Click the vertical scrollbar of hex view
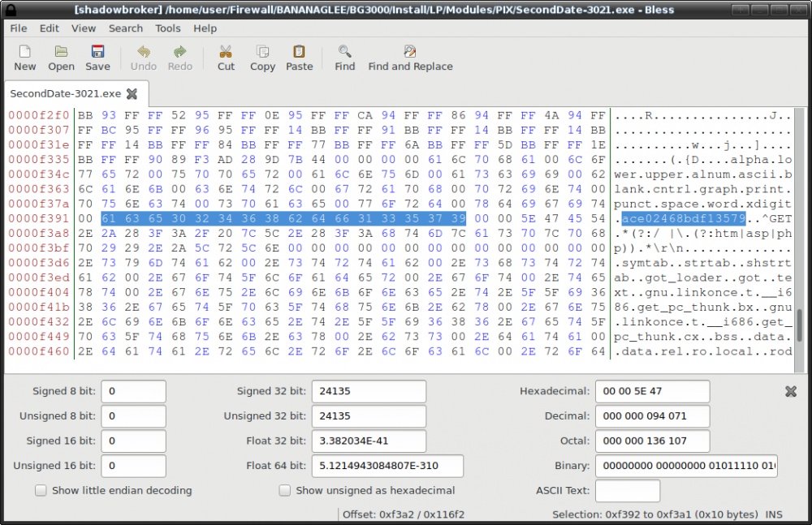The width and height of the screenshot is (812, 525). click(799, 325)
